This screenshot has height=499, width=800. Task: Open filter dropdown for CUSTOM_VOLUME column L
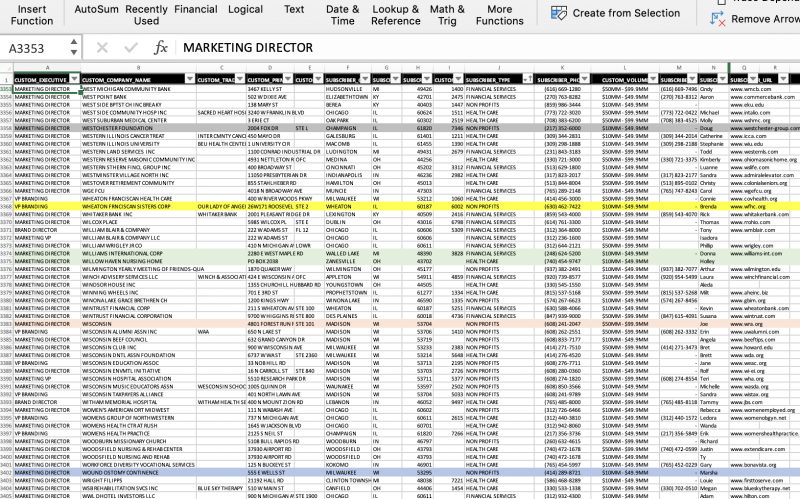pyautogui.click(x=653, y=79)
